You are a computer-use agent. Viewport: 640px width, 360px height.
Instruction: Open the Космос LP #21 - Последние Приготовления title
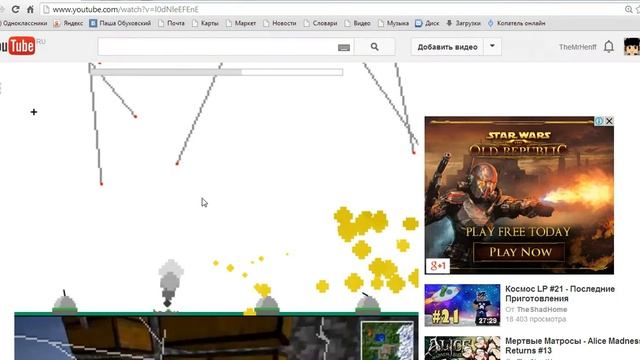pyautogui.click(x=560, y=293)
